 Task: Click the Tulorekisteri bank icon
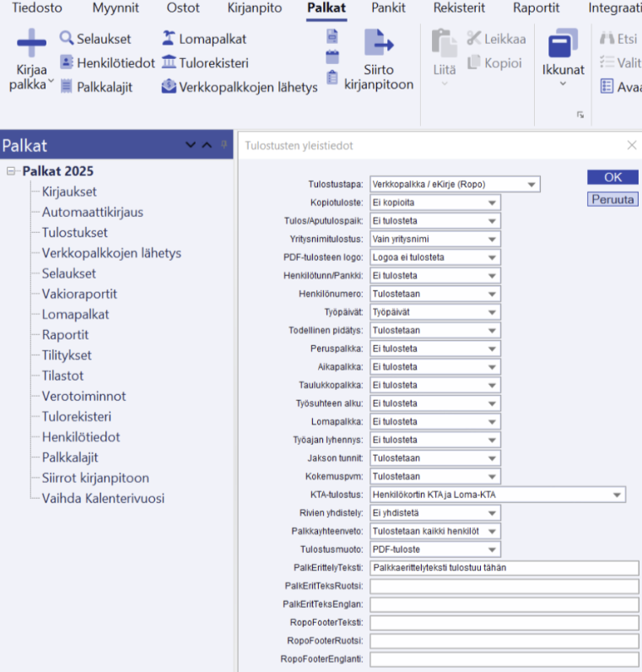tap(169, 62)
